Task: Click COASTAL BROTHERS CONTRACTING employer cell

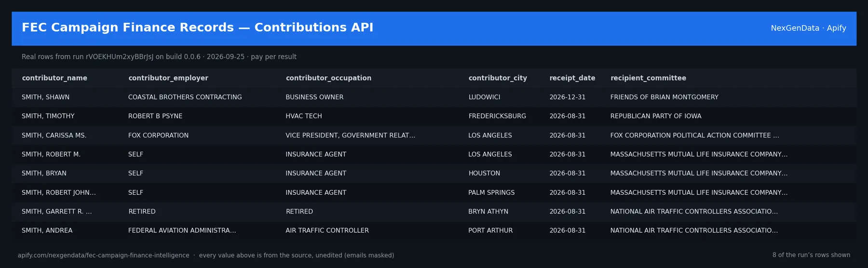Action: click(185, 97)
